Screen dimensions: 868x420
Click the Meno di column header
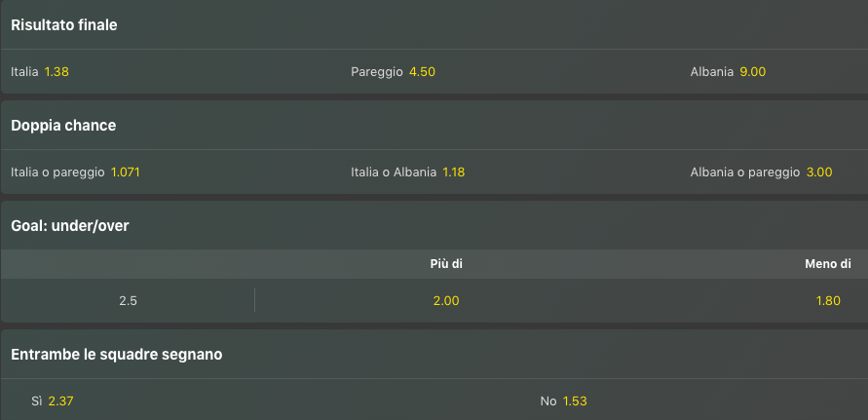tap(827, 264)
